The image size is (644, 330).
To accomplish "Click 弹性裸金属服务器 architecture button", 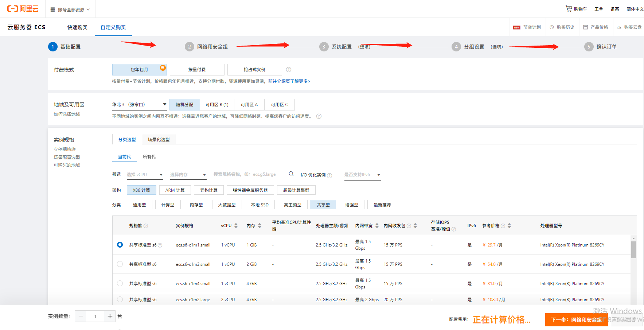I will pyautogui.click(x=250, y=190).
